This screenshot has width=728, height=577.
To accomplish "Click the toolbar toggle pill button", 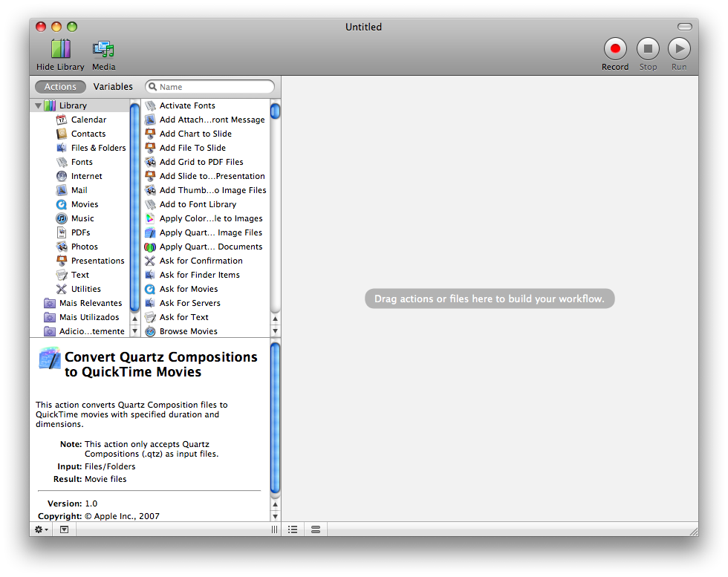I will point(684,27).
